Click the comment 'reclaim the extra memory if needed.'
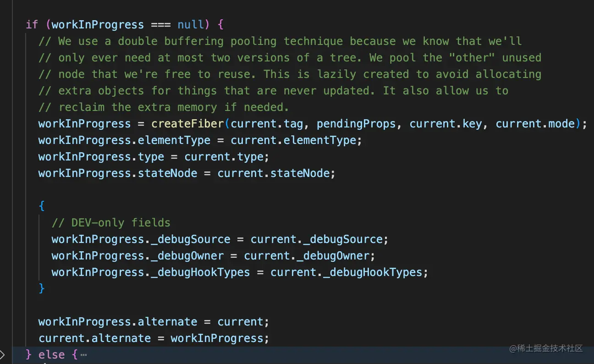The height and width of the screenshot is (364, 594). (x=174, y=107)
